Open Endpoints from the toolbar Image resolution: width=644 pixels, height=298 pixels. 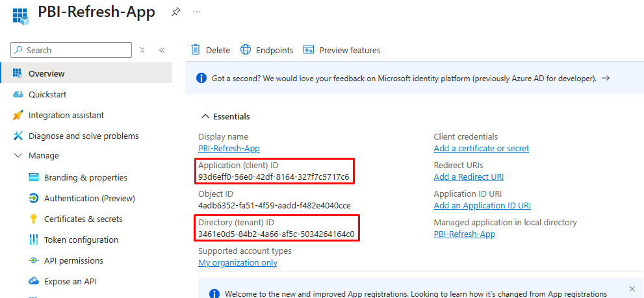point(267,50)
